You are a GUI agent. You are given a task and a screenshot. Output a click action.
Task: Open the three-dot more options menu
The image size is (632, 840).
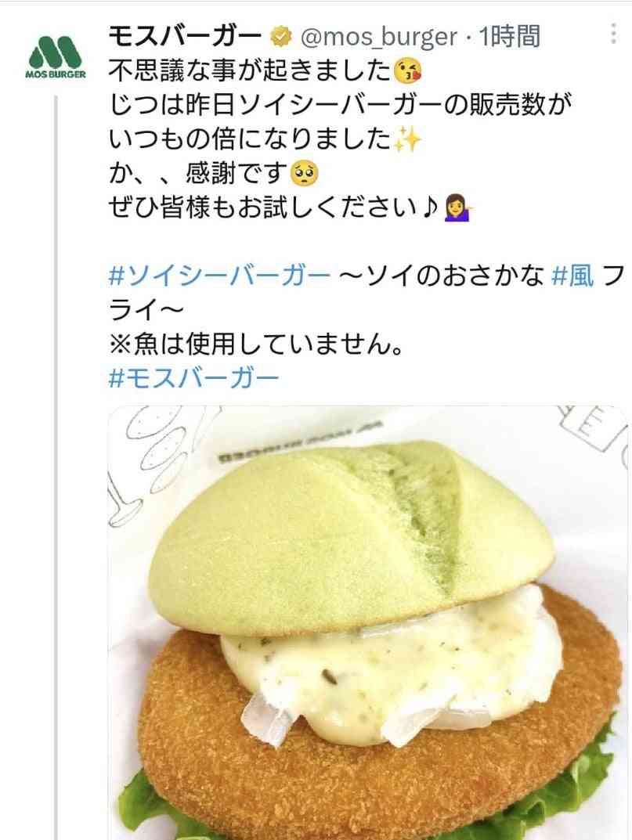click(x=614, y=33)
